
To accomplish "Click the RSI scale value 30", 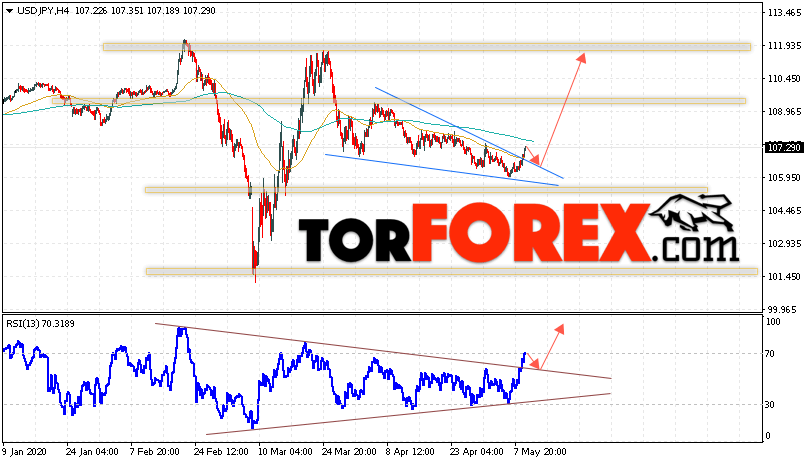I will pos(770,405).
